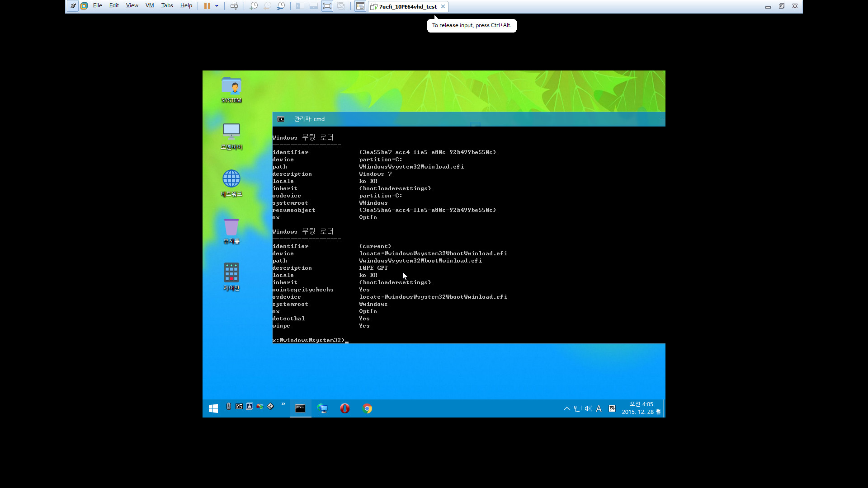
Task: Minimize the VMware window
Action: pos(768,6)
